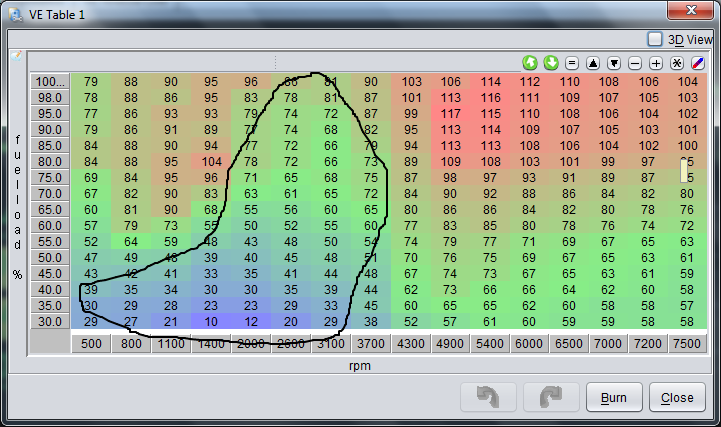This screenshot has height=427, width=721.
Task: Select the 7000 rpm column header
Action: pos(608,343)
